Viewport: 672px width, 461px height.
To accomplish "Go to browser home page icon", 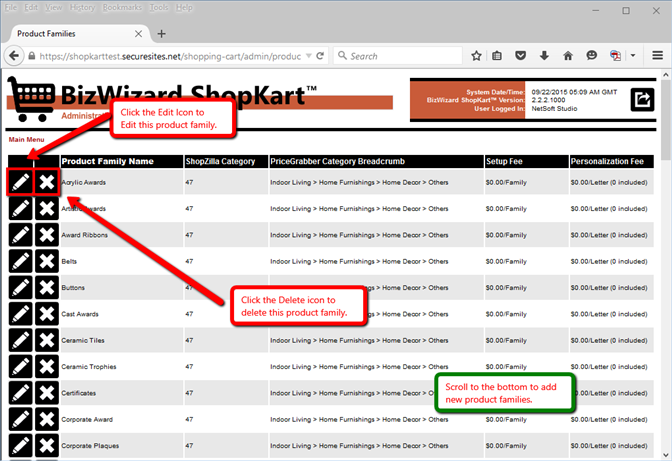I will [x=568, y=56].
